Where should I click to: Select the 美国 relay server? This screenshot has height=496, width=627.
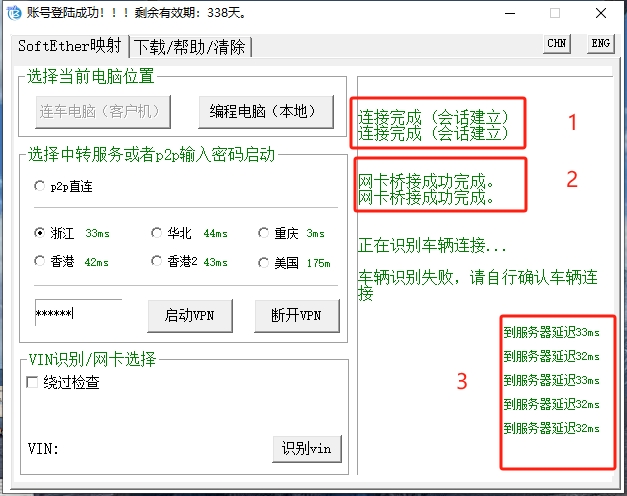tap(264, 262)
